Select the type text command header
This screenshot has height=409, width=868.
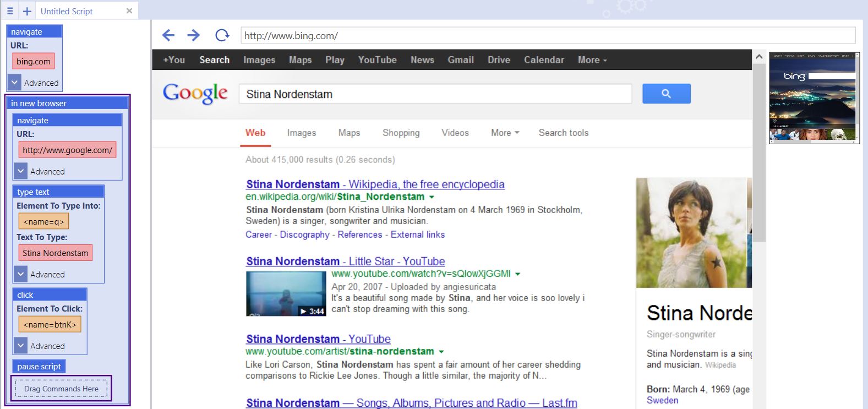pos(58,192)
